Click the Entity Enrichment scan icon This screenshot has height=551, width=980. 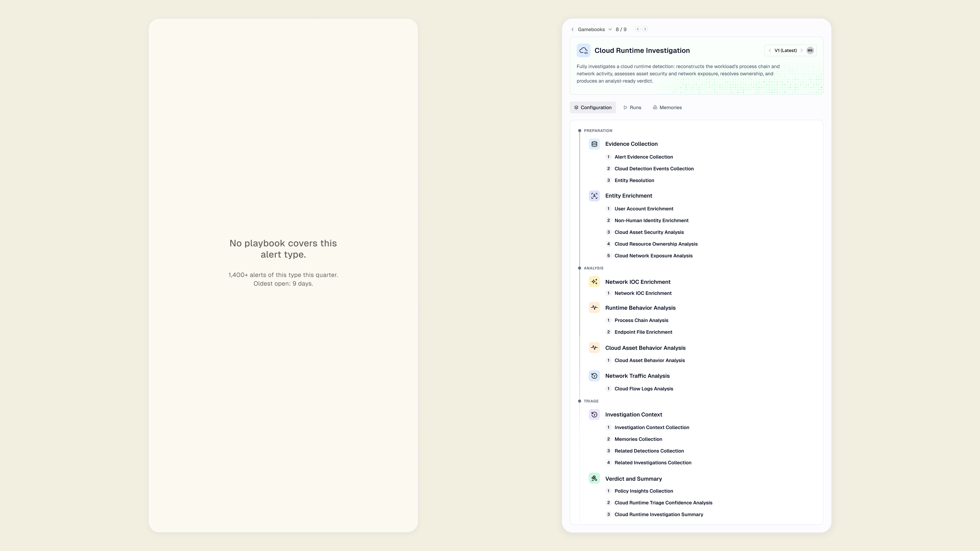coord(594,196)
